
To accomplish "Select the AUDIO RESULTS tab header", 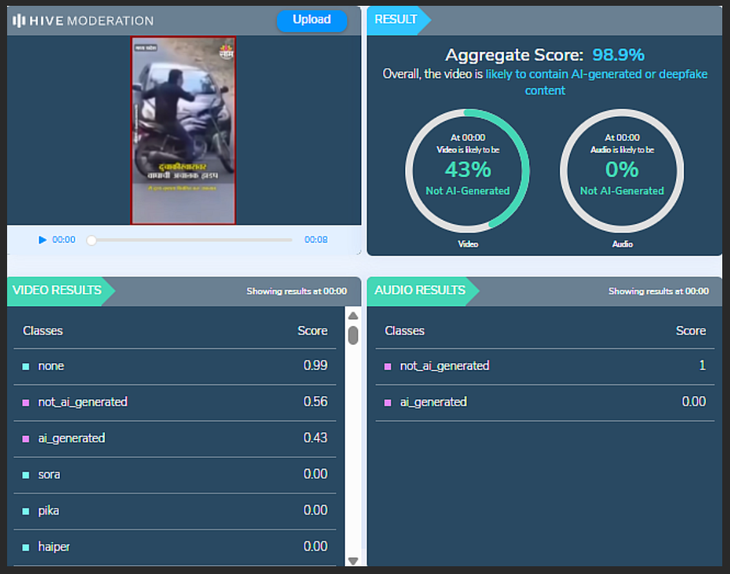I will pos(420,291).
